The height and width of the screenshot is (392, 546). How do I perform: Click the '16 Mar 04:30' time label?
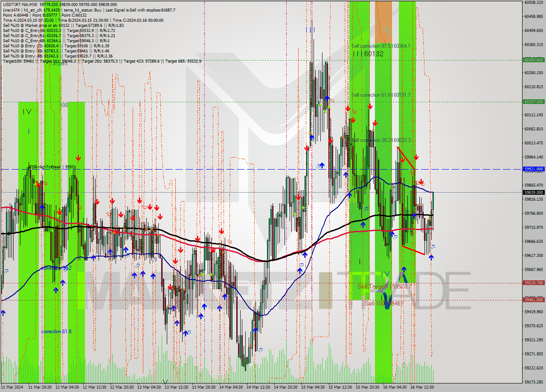395,387
